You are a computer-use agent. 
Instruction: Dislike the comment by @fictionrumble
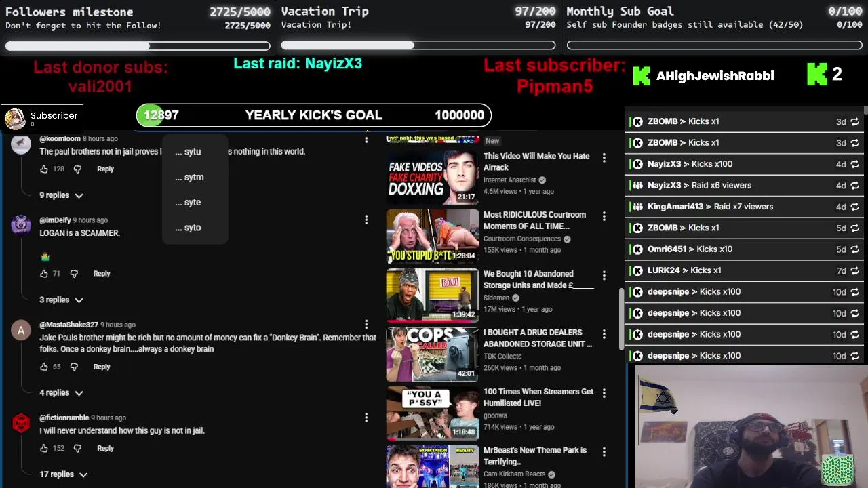tap(77, 448)
